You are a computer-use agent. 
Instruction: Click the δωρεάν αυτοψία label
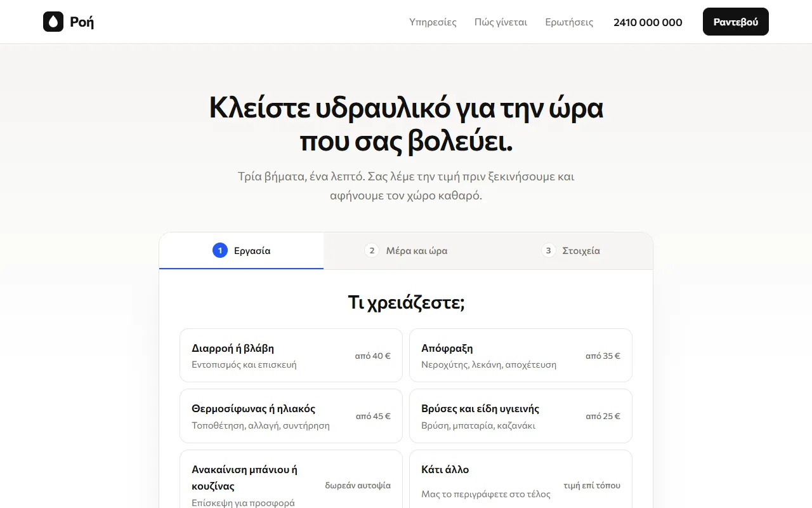pos(358,485)
